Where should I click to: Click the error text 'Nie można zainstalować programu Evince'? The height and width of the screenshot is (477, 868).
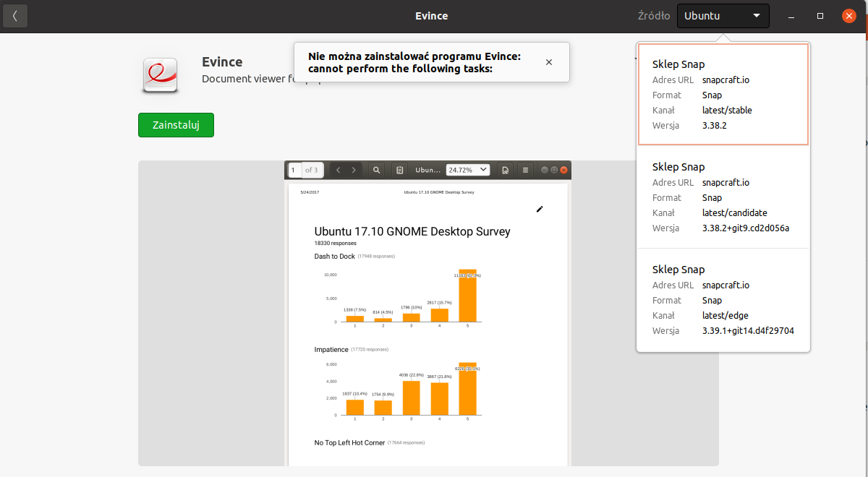[x=414, y=56]
